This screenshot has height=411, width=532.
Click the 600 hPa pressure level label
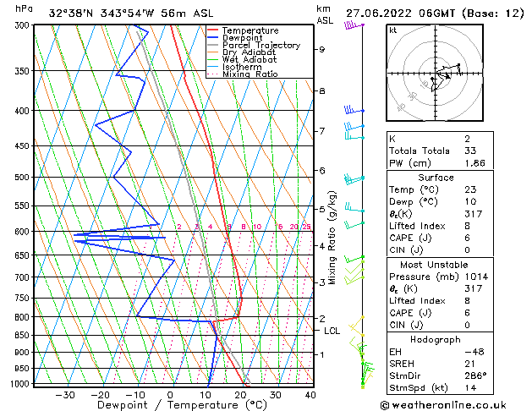click(x=24, y=231)
